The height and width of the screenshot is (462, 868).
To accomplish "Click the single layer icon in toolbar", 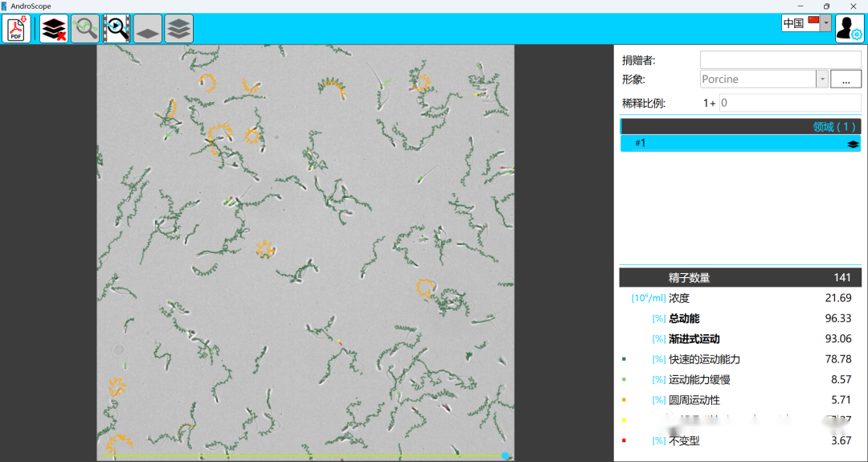I will [148, 29].
